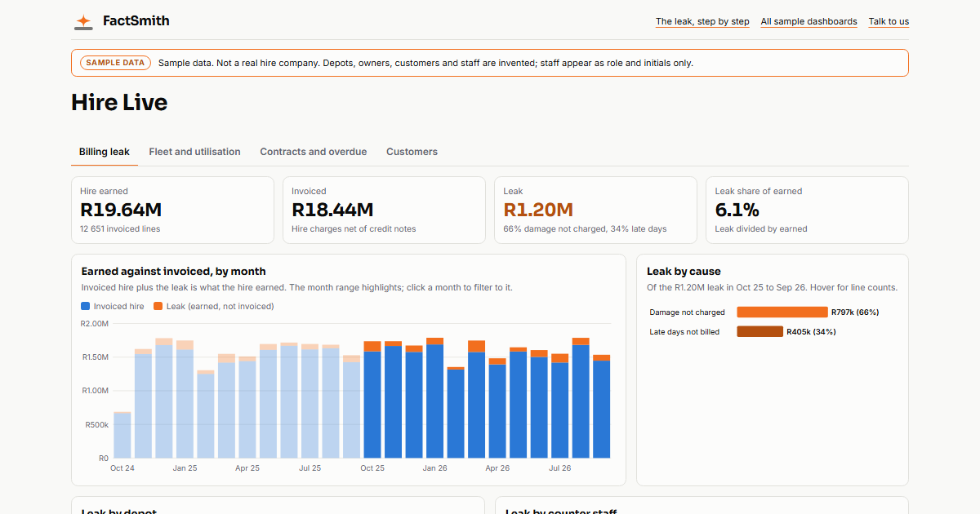Open the Customers tab
Image resolution: width=980 pixels, height=514 pixels.
412,152
